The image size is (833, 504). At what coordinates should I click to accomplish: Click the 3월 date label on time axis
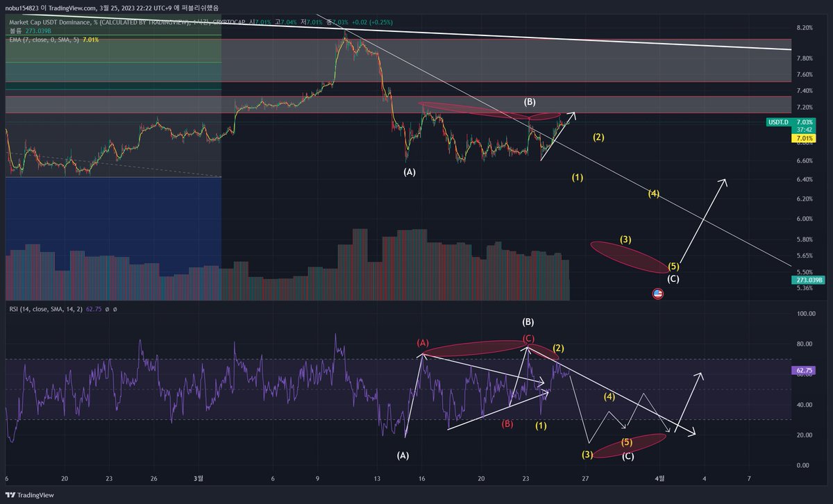point(199,478)
